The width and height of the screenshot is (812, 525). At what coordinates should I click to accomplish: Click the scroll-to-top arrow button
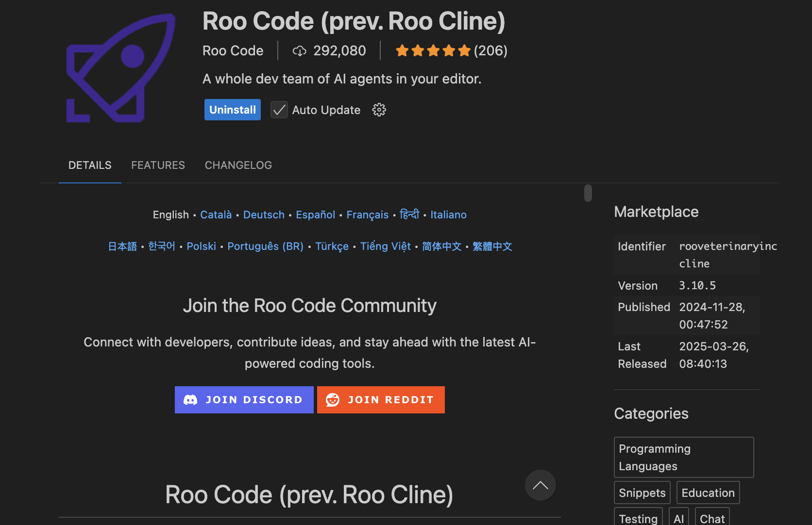(x=540, y=485)
